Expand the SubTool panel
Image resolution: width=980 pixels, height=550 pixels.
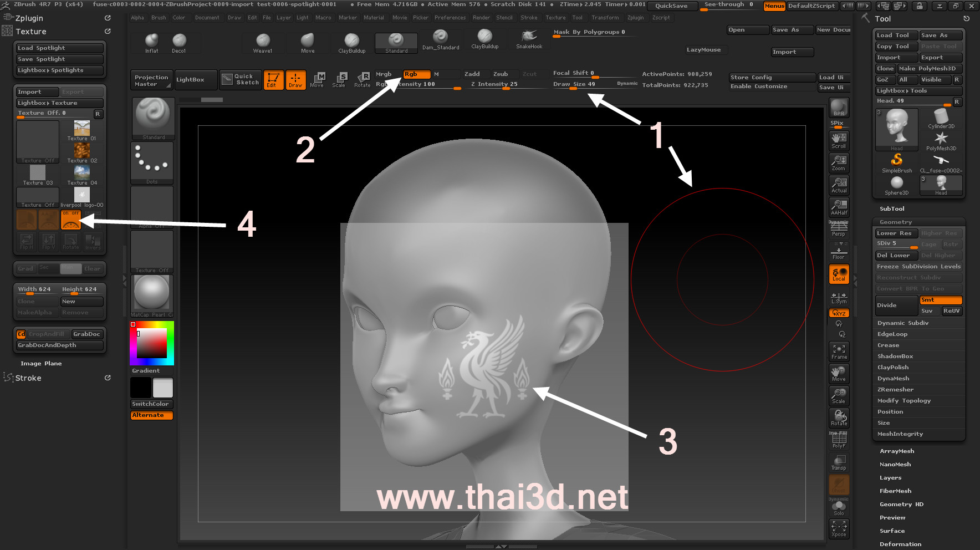(x=892, y=208)
